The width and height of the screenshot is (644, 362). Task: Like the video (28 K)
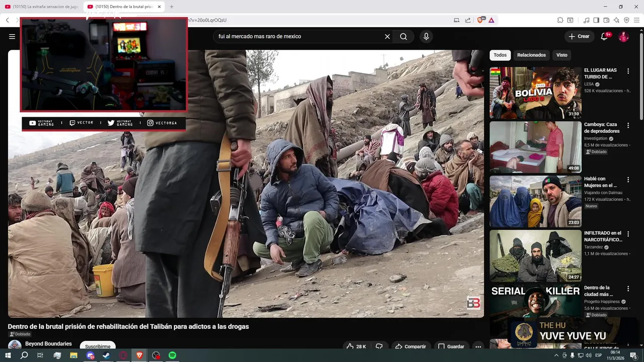[356, 346]
